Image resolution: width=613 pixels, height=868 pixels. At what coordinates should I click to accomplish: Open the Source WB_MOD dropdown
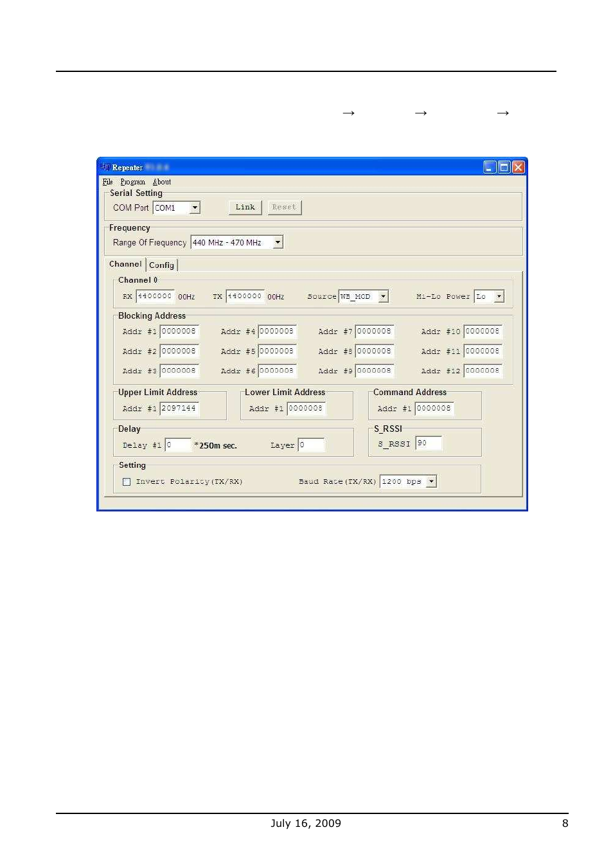(383, 296)
